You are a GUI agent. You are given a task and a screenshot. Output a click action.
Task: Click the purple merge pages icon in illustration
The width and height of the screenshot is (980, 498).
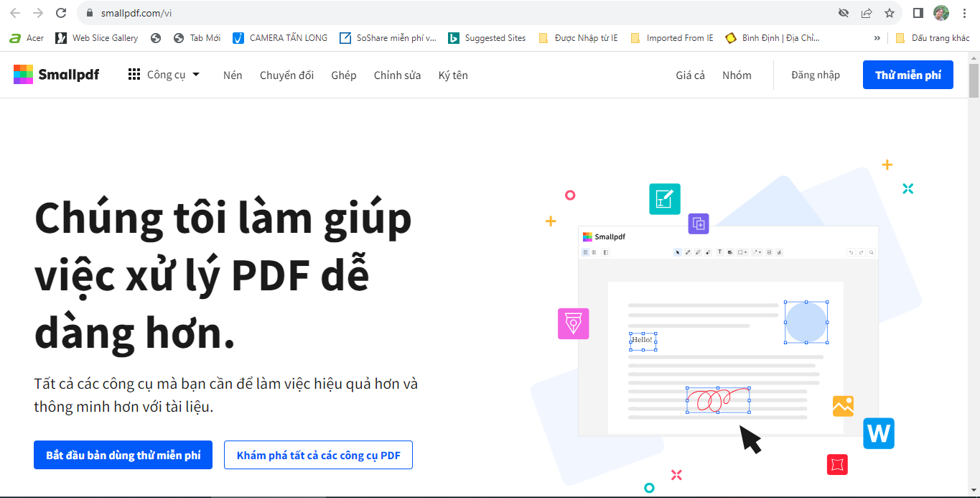(699, 223)
